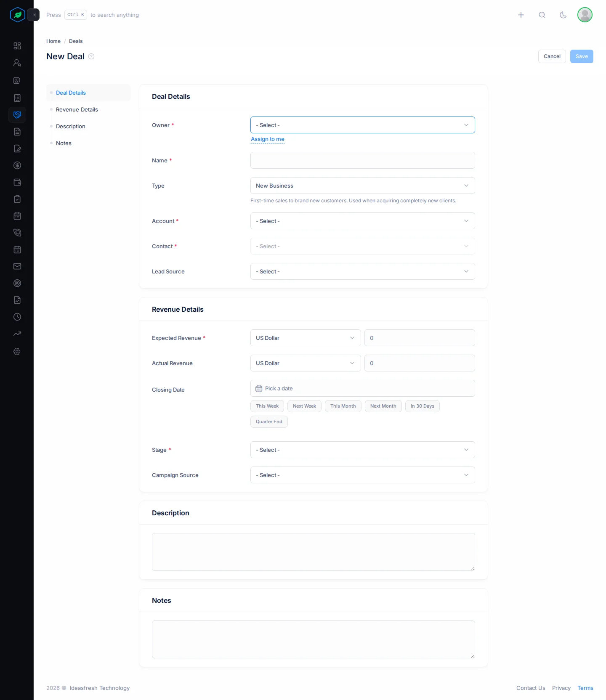This screenshot has height=700, width=606.
Task: Open the Stage select dropdown
Action: pos(363,450)
